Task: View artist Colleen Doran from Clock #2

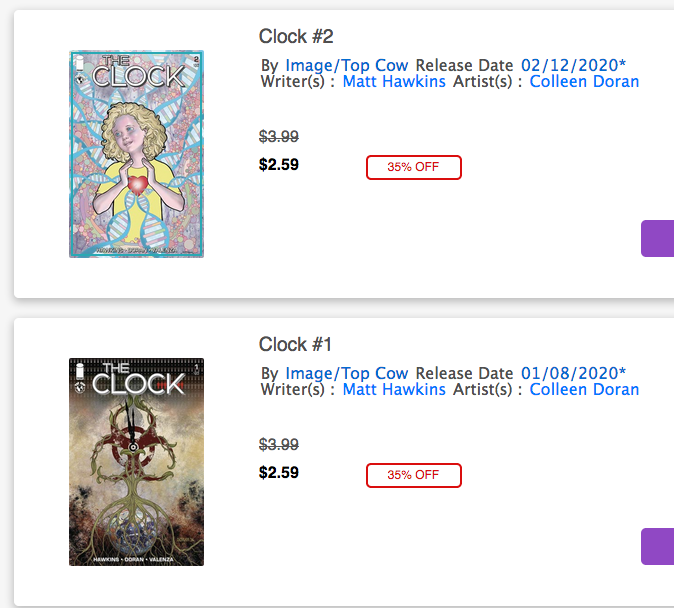Action: click(x=584, y=82)
